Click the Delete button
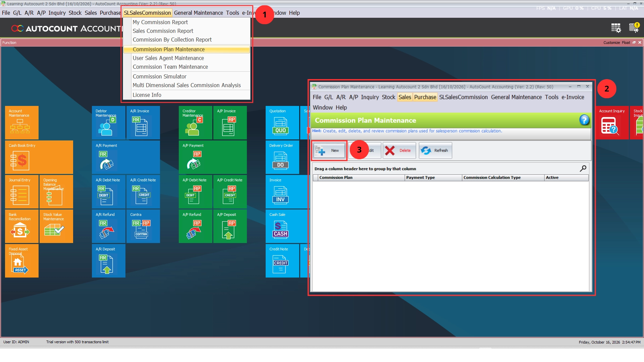644x362 pixels. click(x=399, y=150)
